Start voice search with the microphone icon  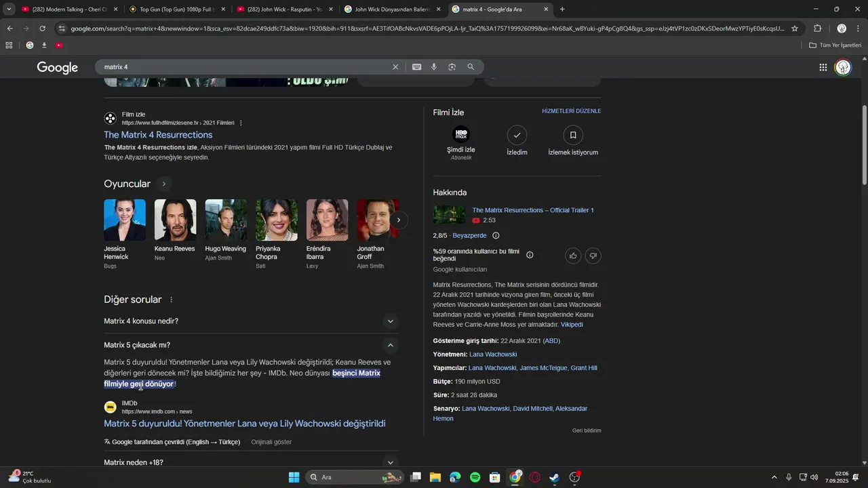tap(434, 67)
